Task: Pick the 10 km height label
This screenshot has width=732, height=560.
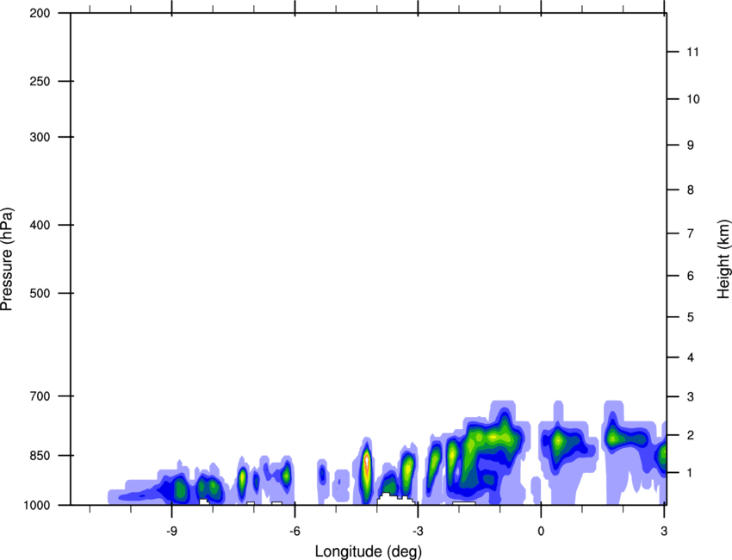Action: [693, 99]
